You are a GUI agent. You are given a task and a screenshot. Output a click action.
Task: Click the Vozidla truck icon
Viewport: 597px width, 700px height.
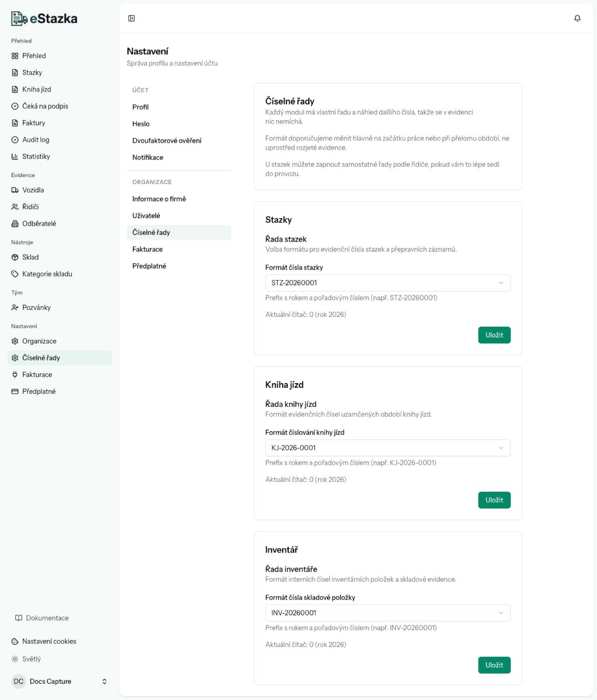tap(15, 190)
